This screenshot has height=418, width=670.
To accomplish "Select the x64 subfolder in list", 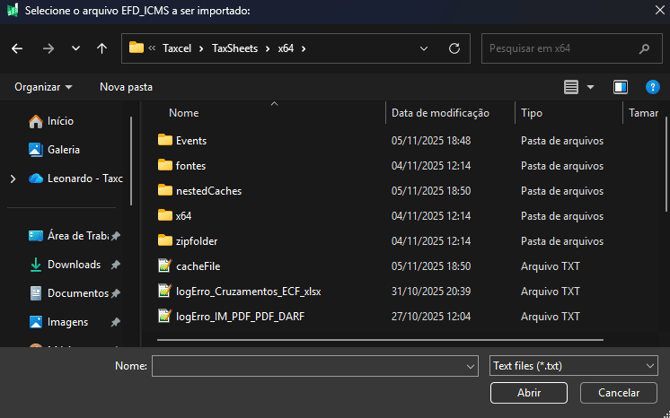I will [174, 216].
